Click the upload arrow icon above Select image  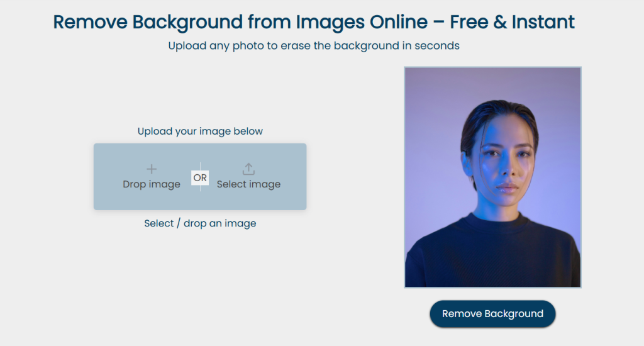tap(248, 169)
